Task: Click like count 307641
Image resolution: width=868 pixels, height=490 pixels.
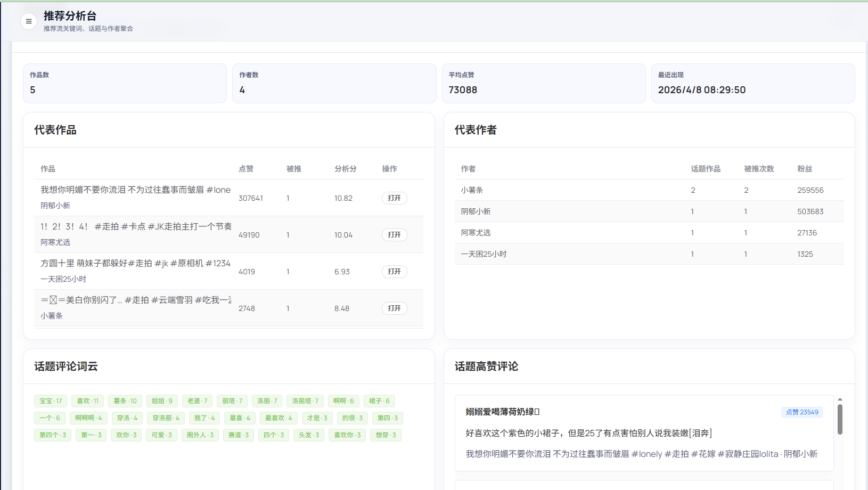Action: (x=251, y=198)
